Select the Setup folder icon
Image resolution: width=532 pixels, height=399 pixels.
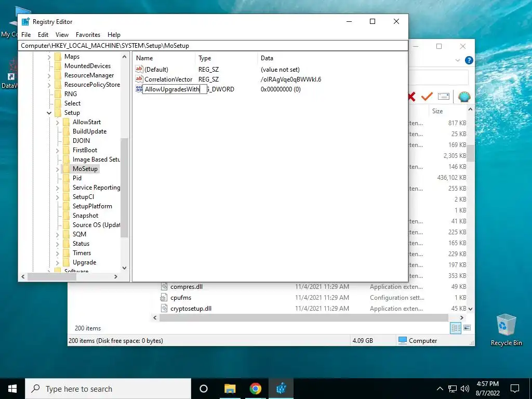pos(58,113)
